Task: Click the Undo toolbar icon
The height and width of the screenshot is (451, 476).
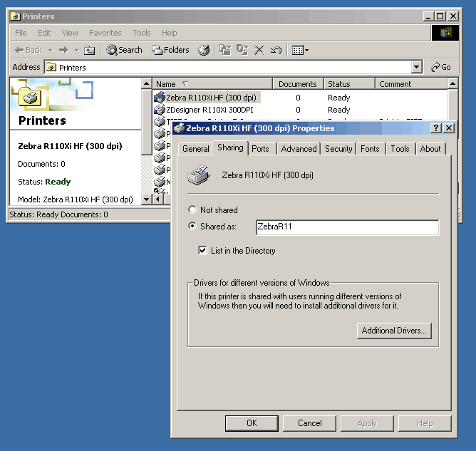Action: coord(276,50)
